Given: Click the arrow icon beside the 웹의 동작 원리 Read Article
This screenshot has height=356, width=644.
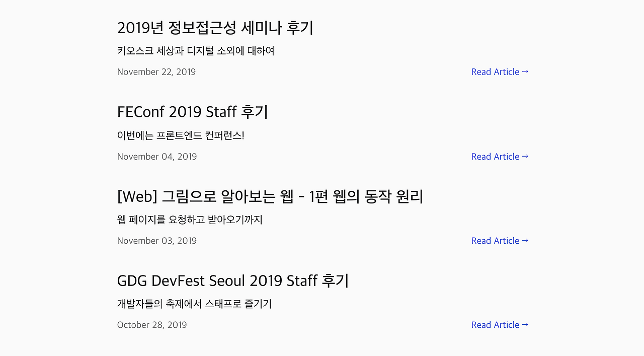Looking at the screenshot, I should coord(525,241).
